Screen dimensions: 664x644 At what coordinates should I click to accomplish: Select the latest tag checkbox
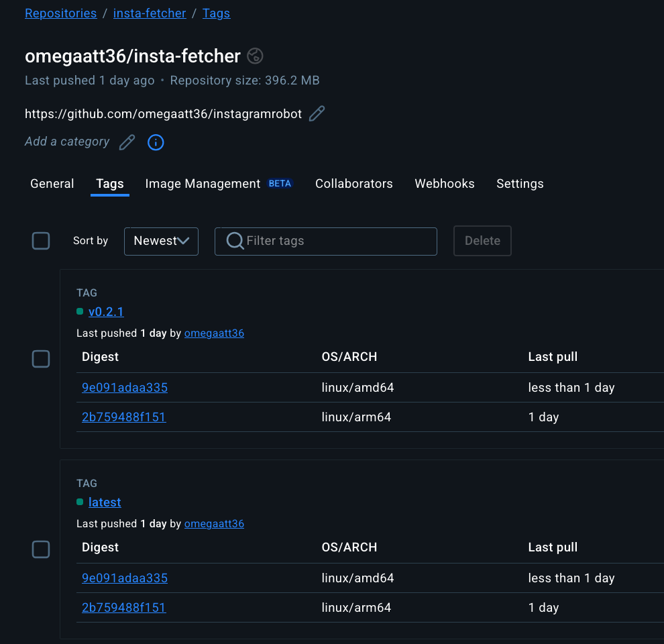[x=41, y=549]
